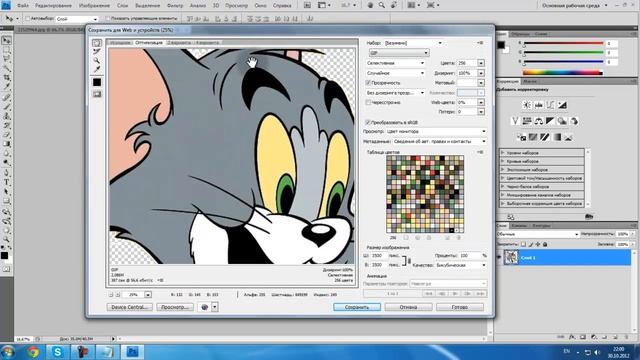Click the Device Central button

pyautogui.click(x=129, y=307)
